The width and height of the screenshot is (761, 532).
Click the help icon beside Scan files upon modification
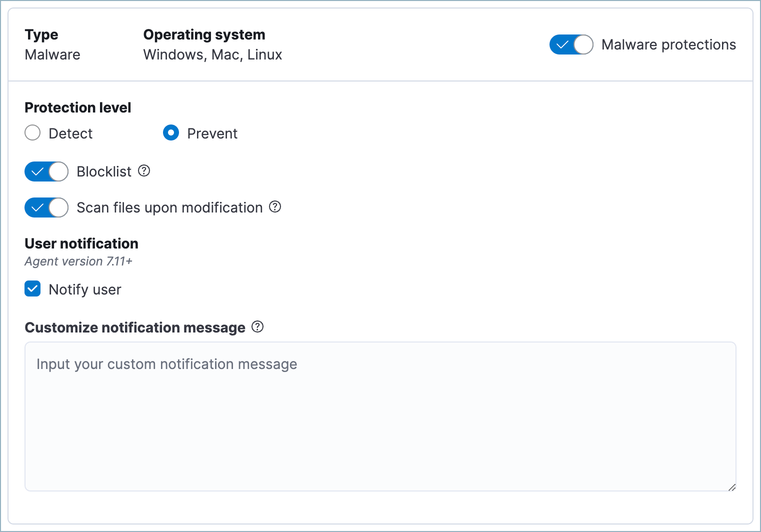[x=274, y=207]
